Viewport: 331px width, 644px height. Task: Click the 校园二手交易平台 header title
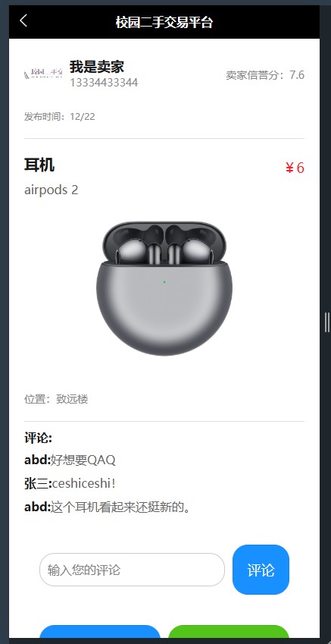(164, 22)
